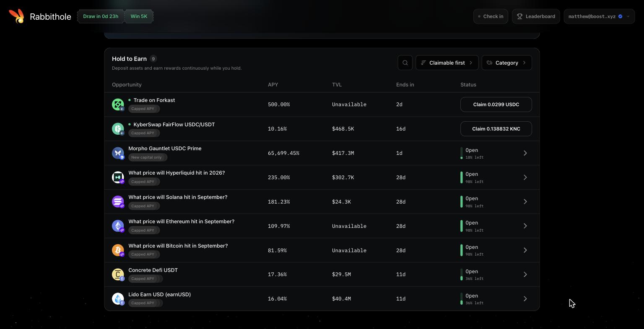Click the Concrete Defi 36% left progress bar

point(462,274)
